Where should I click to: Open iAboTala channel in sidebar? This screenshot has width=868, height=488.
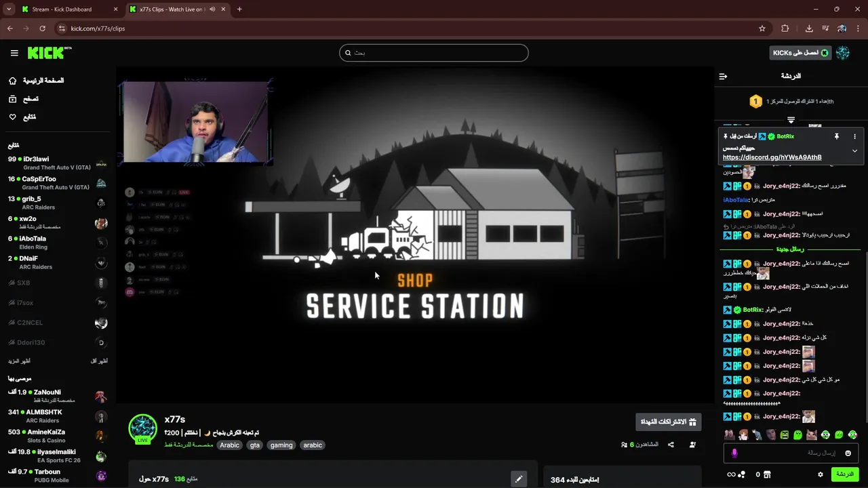pyautogui.click(x=58, y=243)
